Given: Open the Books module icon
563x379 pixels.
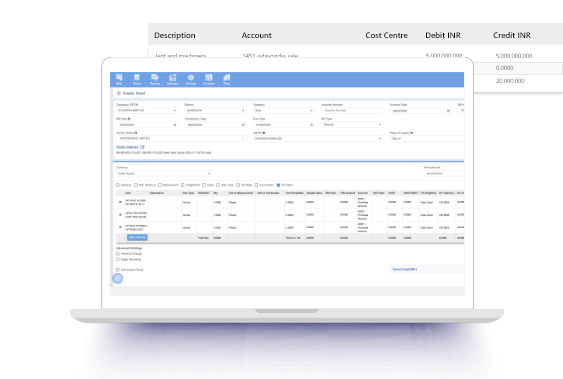Looking at the screenshot, I should pyautogui.click(x=137, y=79).
